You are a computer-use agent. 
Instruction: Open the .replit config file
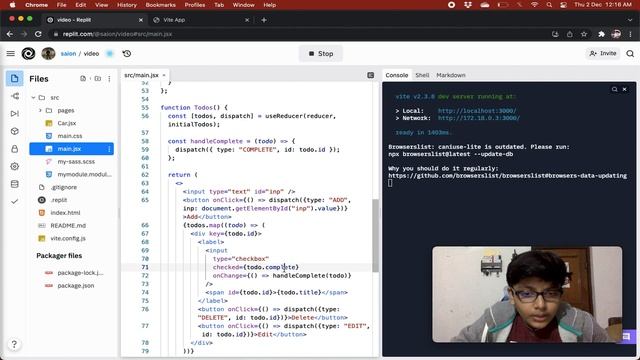(59, 200)
